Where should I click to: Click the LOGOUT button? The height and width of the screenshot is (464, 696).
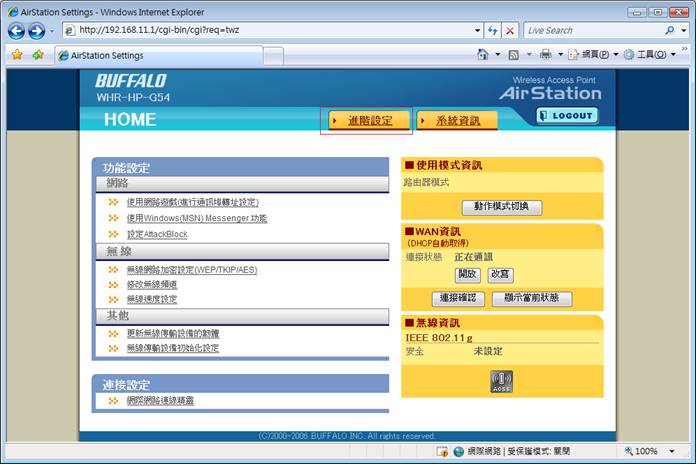point(567,115)
